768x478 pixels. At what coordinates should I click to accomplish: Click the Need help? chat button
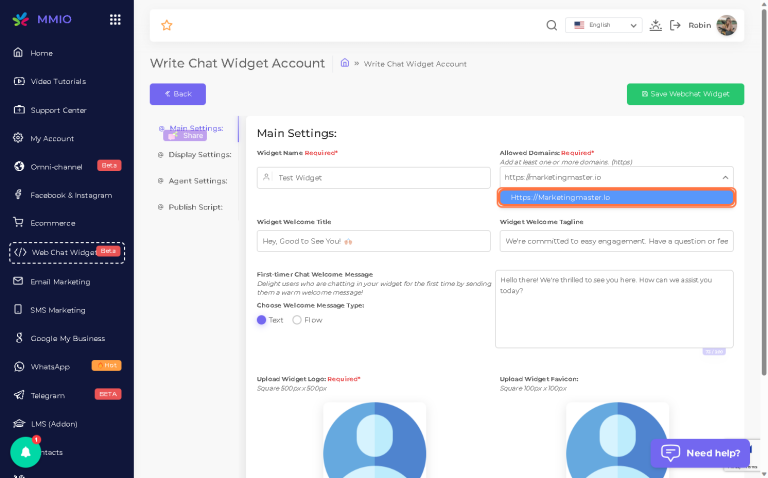700,453
